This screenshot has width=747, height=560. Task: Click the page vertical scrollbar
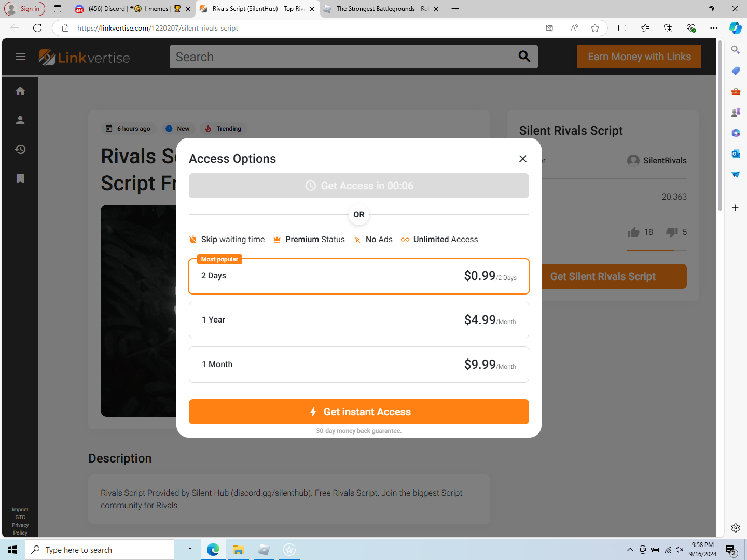coord(720,124)
